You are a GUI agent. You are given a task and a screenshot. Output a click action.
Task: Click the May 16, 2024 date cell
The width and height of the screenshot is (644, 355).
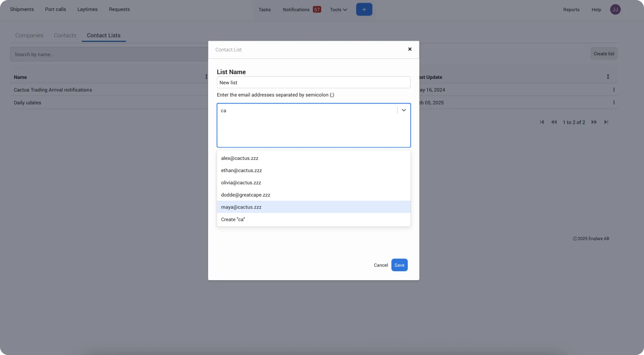(432, 90)
